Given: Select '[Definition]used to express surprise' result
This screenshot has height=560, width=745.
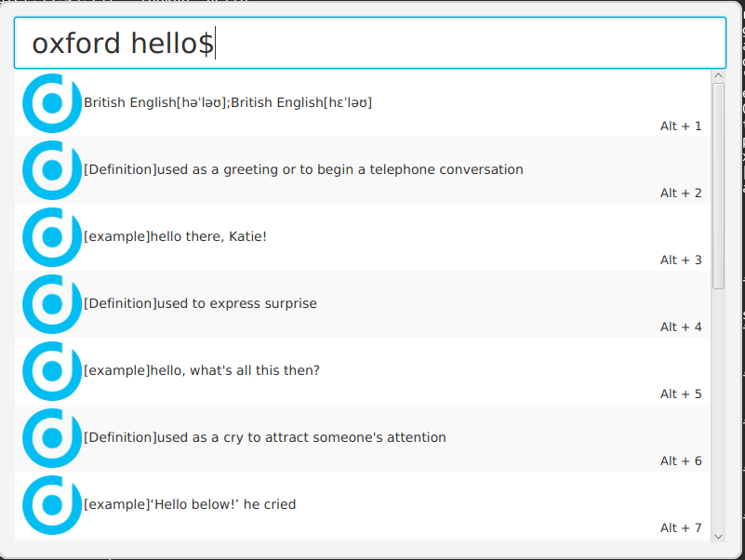Looking at the screenshot, I should pyautogui.click(x=363, y=304).
